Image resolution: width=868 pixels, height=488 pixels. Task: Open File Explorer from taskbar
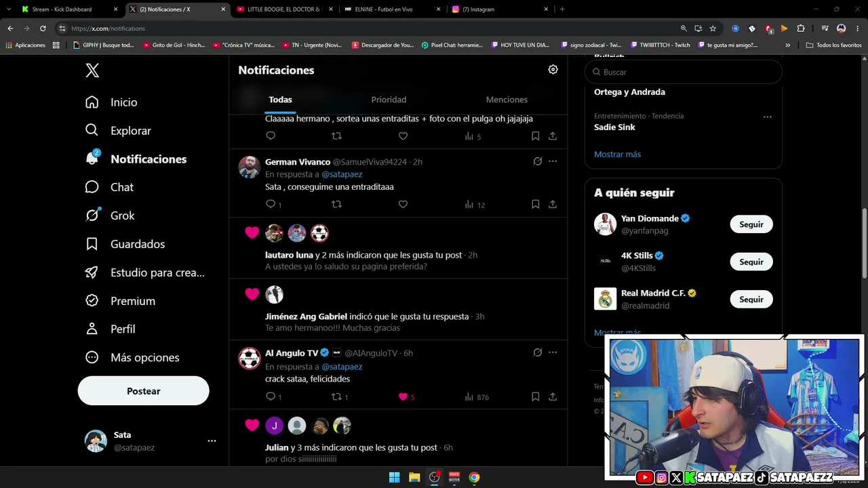(x=414, y=477)
